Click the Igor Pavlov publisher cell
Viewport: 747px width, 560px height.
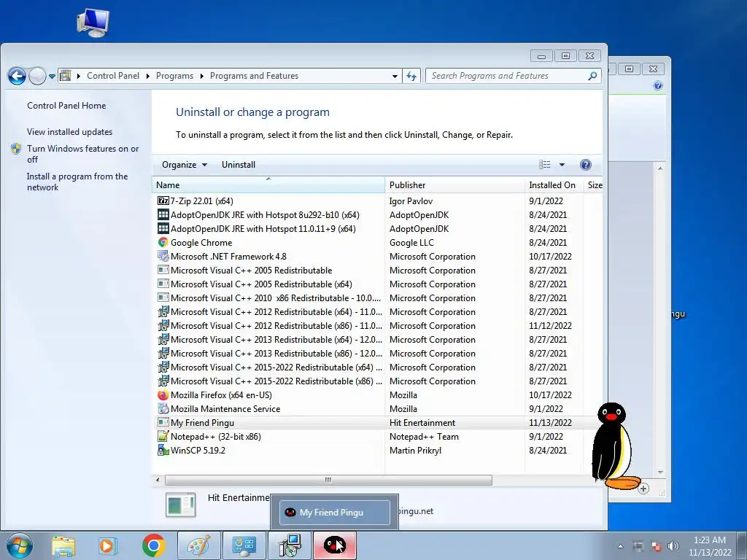411,201
